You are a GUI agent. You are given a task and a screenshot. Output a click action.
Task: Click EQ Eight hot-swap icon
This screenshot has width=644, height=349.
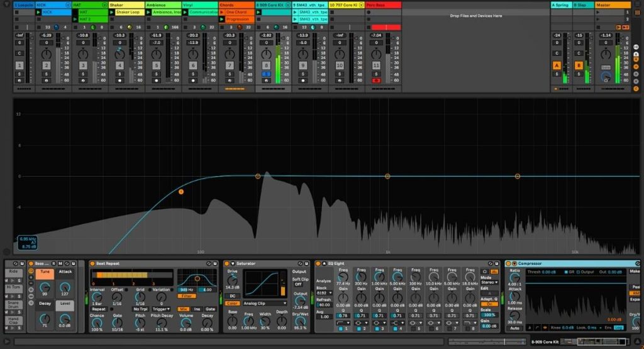[491, 263]
